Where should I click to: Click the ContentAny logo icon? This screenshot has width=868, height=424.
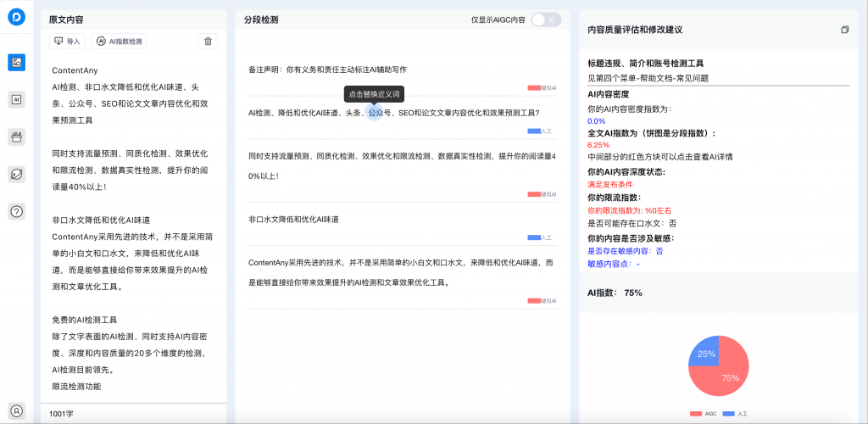coord(17,17)
